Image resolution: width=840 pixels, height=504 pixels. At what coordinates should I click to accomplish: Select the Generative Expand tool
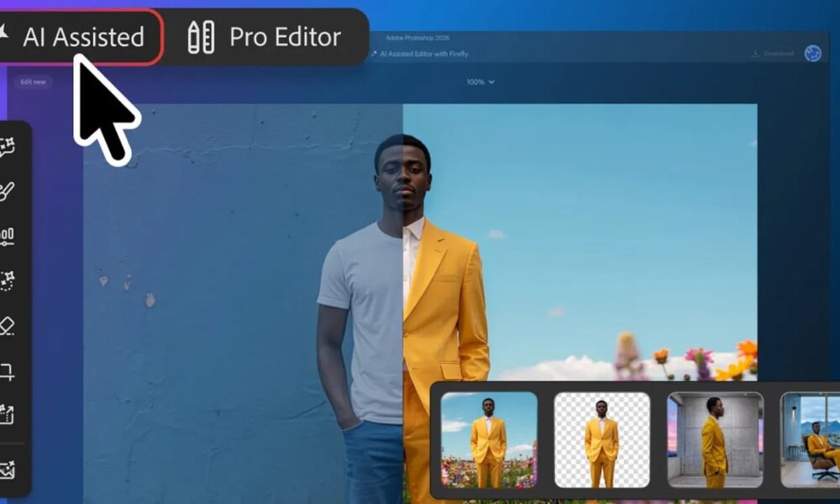coord(7,415)
